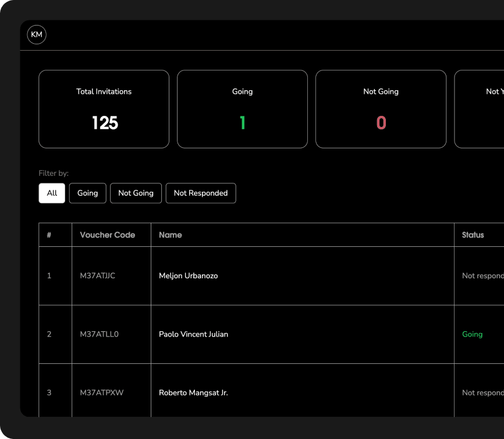Sort by the Voucher Code column header

[108, 235]
